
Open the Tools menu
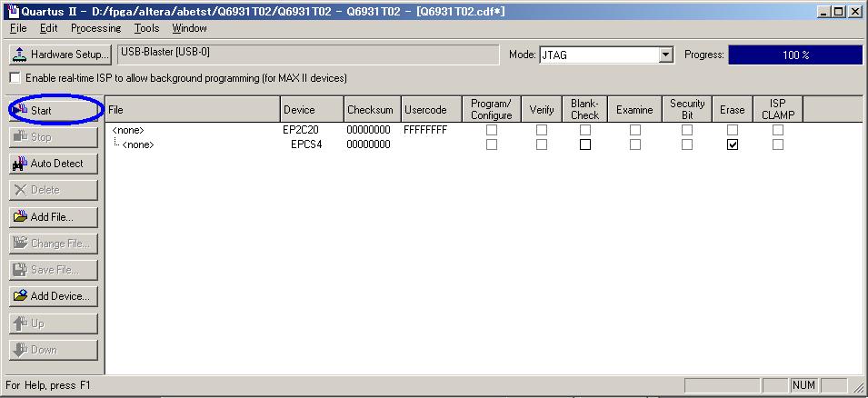click(x=146, y=28)
